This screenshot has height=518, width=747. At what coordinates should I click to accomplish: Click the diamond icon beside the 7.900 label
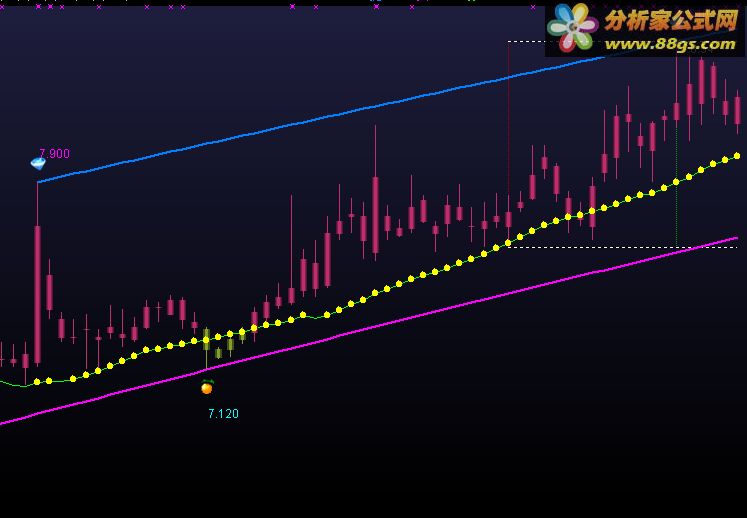pyautogui.click(x=38, y=163)
